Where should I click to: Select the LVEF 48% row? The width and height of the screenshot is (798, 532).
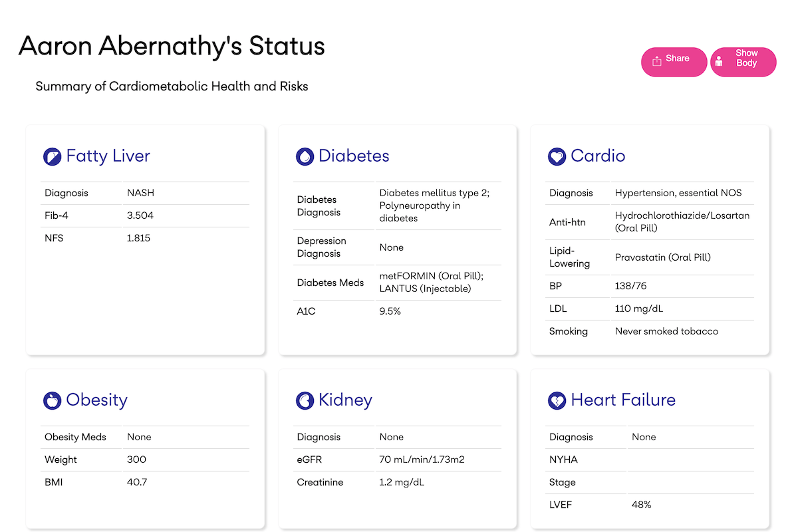click(x=650, y=505)
